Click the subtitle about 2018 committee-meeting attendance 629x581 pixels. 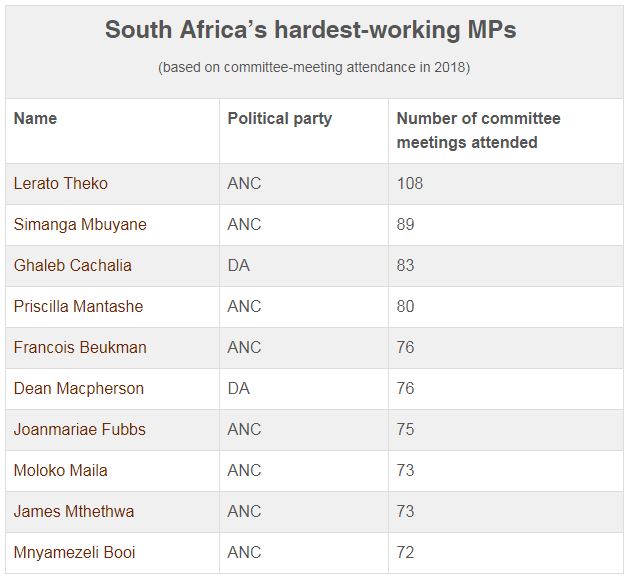click(314, 67)
